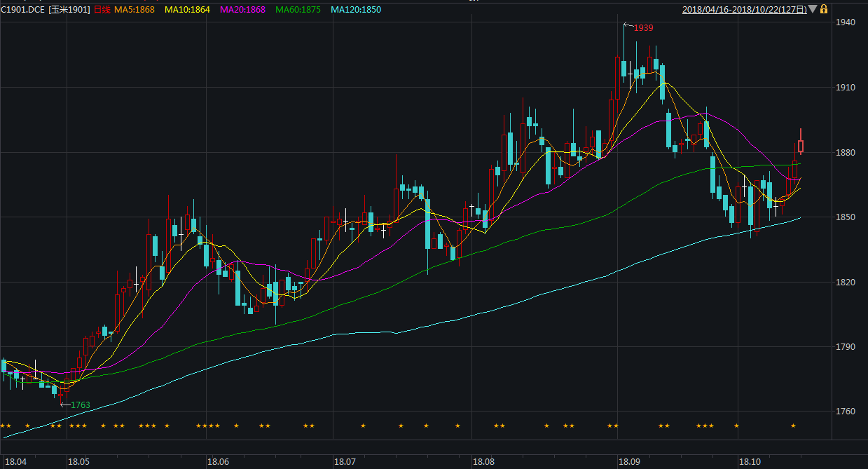The height and width of the screenshot is (469, 868).
Task: Click the leftmost star event marker
Action: [3, 426]
